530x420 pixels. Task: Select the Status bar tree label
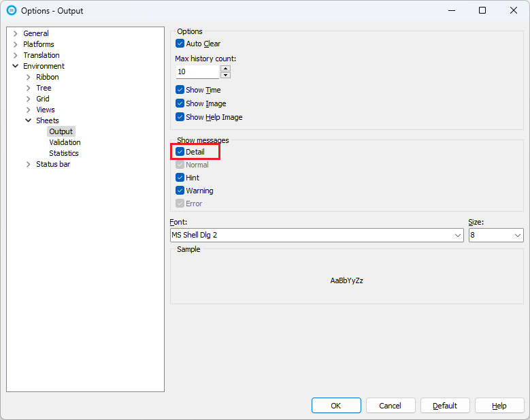(53, 164)
